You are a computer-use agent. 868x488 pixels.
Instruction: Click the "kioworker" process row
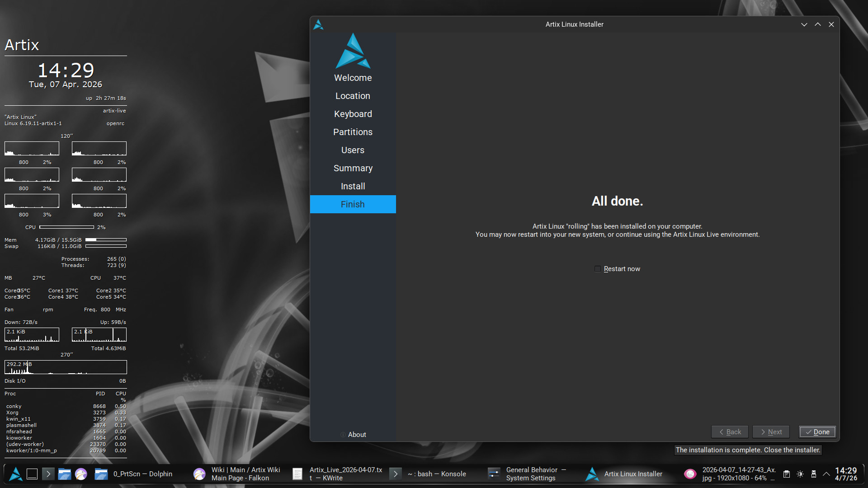pos(66,438)
